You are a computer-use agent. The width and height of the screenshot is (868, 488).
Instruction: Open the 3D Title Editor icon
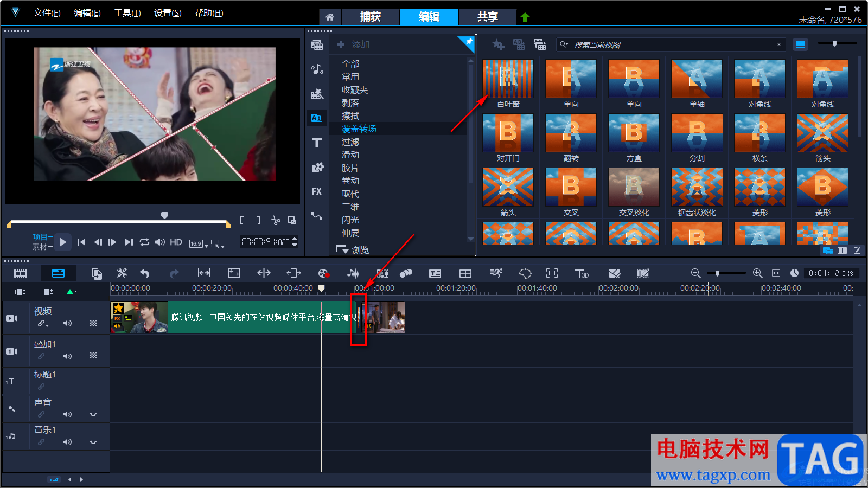tap(582, 273)
